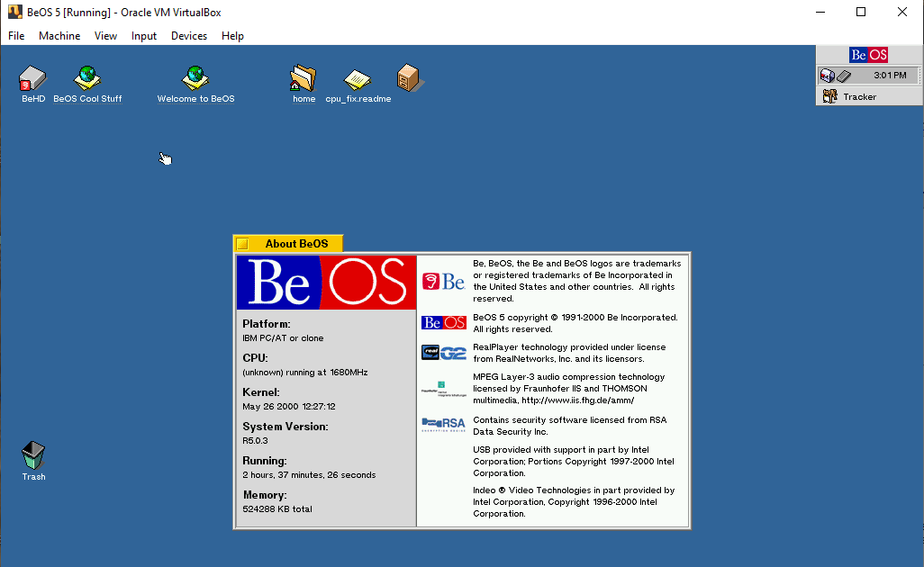924x567 pixels.
Task: Launch Welcome to BeOS
Action: 195,79
